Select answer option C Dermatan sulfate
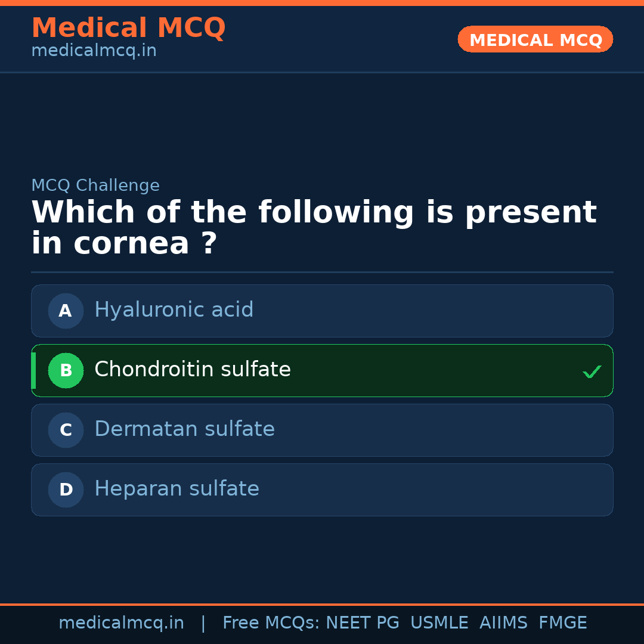644x644 pixels. [322, 430]
